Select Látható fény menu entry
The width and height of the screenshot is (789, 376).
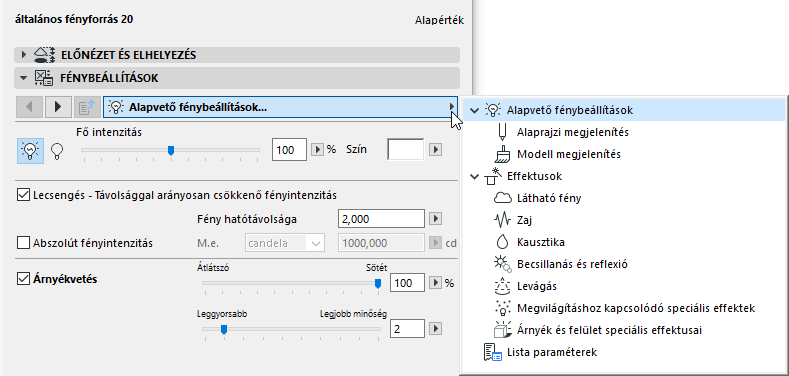coord(549,198)
